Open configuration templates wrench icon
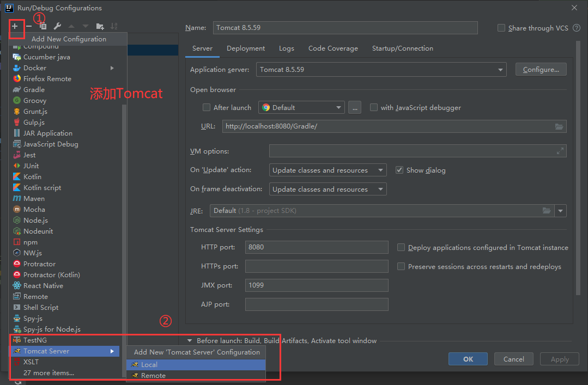Screen dimensions: 588x385 pyautogui.click(x=57, y=26)
